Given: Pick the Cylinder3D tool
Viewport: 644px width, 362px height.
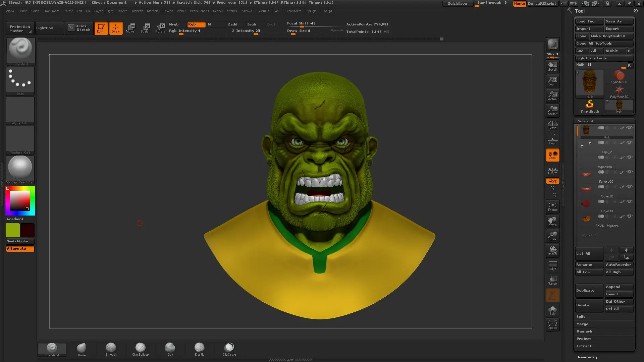Looking at the screenshot, I should click(x=619, y=77).
